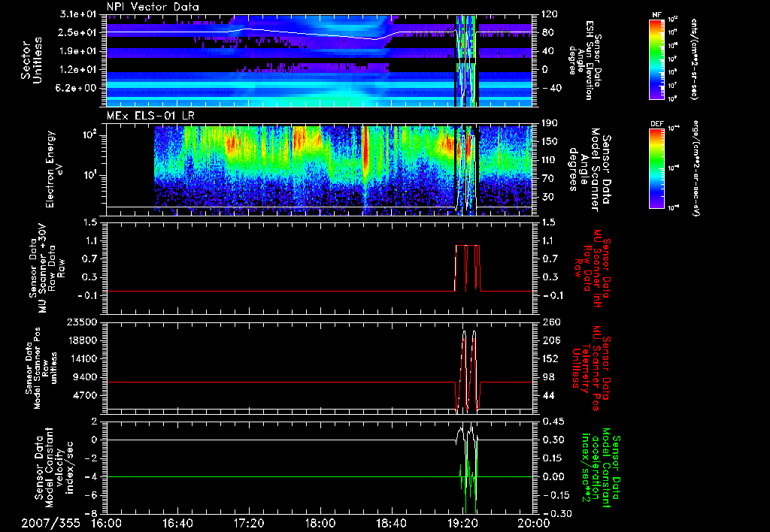Viewport: 770px width, 532px height.
Task: Click the 18:00 time tick label
Action: pos(320,523)
